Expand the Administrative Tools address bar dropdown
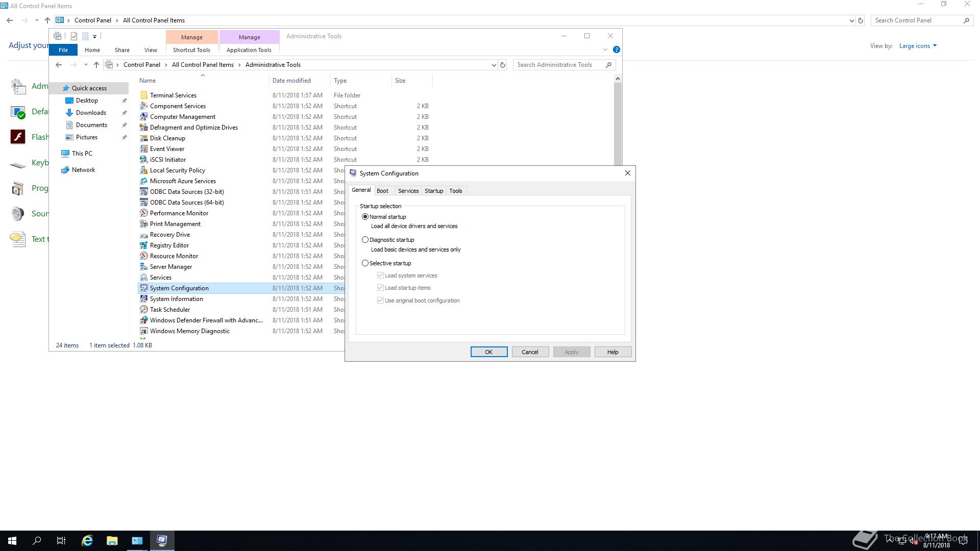The width and height of the screenshot is (980, 551). point(494,65)
